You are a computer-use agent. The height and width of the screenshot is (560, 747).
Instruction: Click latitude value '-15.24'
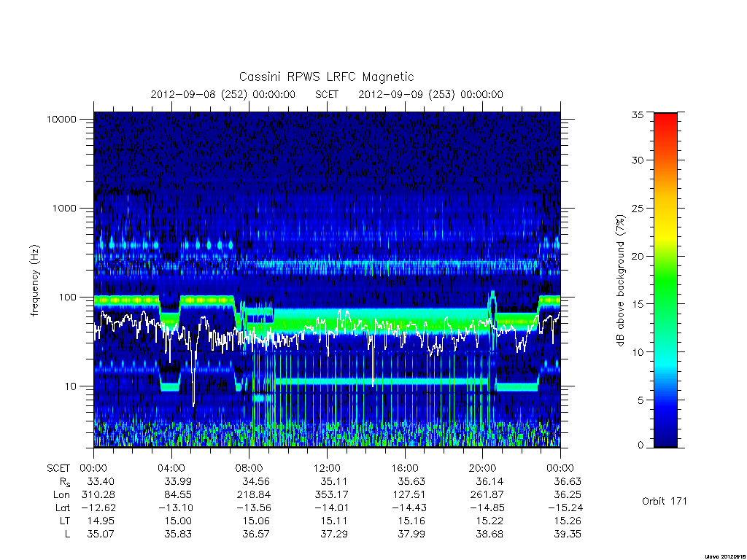[565, 508]
